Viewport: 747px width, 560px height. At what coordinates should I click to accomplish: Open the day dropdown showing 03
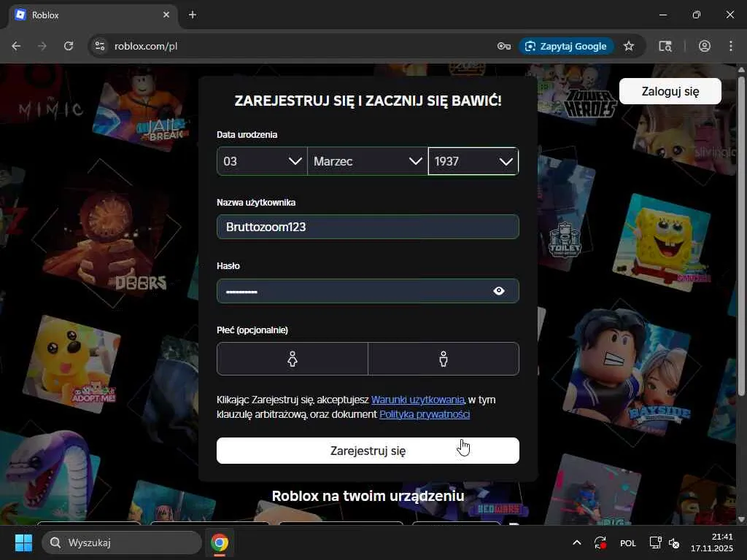[x=262, y=161]
